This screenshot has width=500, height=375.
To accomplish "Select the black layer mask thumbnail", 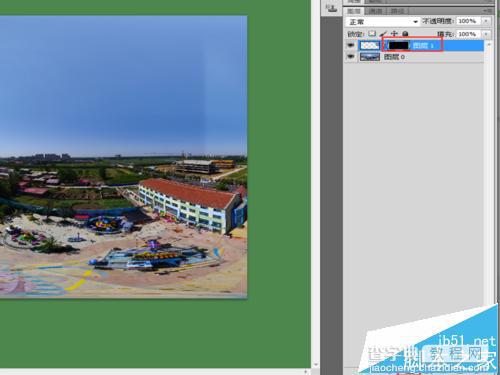I will coord(398,45).
